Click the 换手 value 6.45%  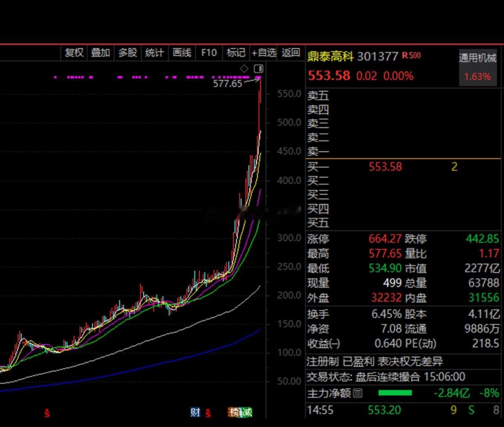[386, 314]
